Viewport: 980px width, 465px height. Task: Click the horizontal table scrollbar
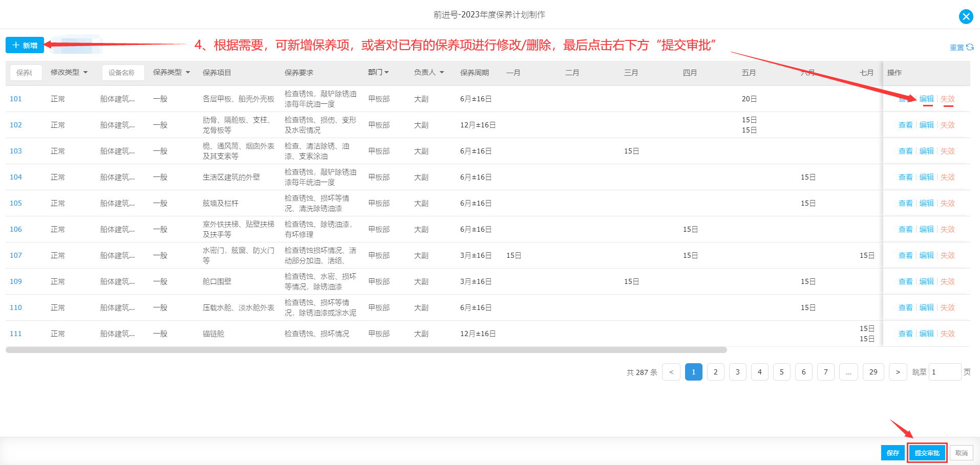tap(366, 350)
